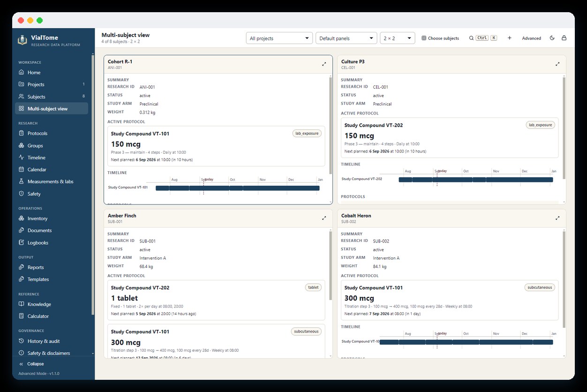The width and height of the screenshot is (587, 392).
Task: Click the Amber Finch panel title
Action: [x=122, y=216]
